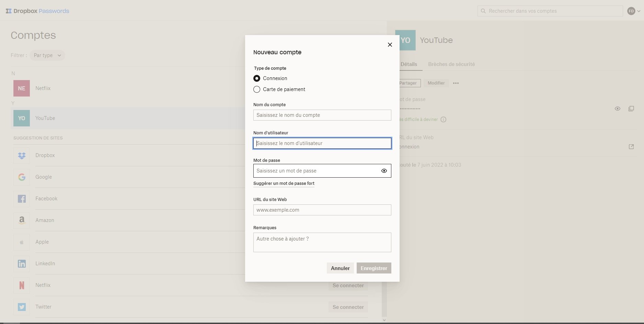Click the Dropbox suggestion icon

pos(22,155)
